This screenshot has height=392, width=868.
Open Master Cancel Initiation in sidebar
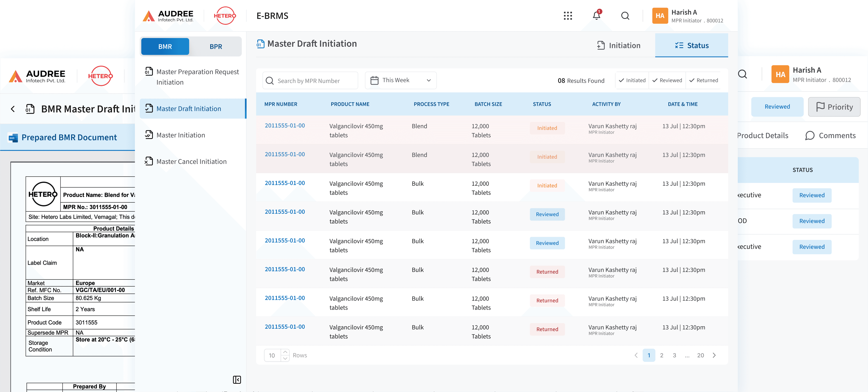point(191,162)
